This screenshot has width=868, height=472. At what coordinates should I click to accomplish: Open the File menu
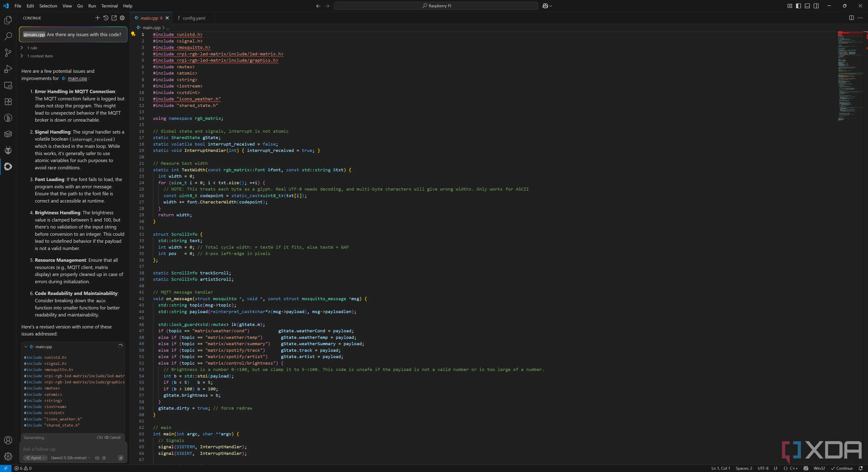point(18,6)
